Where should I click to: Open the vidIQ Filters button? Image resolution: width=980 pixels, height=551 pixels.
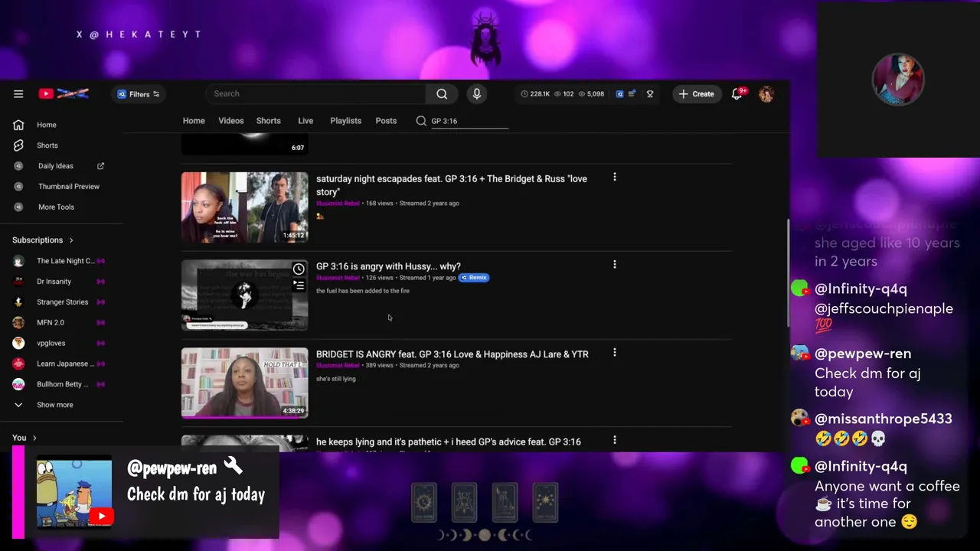[x=139, y=94]
